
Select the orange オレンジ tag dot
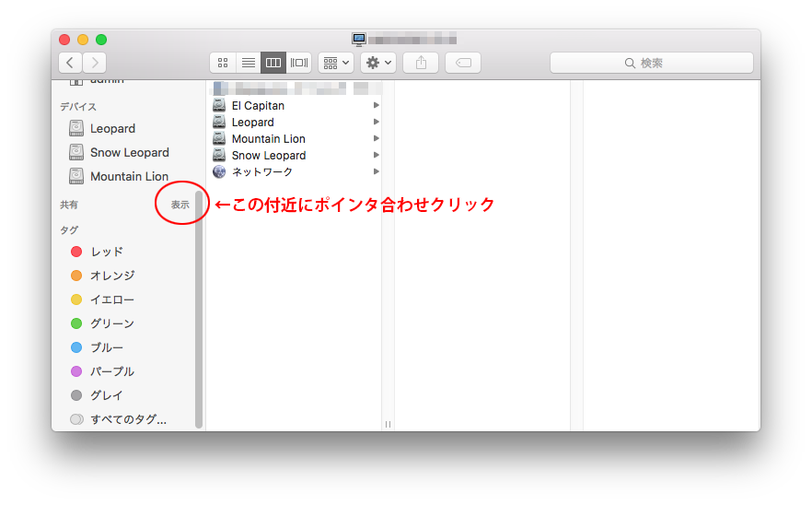click(x=76, y=276)
